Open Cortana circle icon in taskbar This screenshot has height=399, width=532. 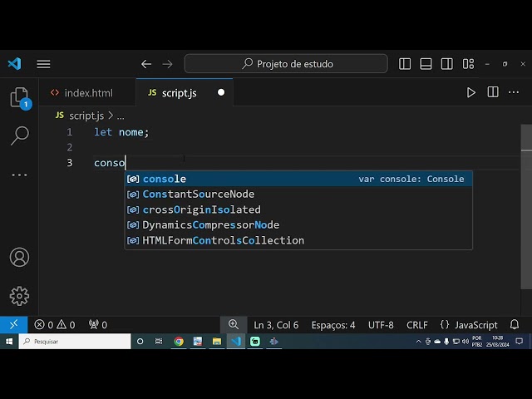[140, 342]
